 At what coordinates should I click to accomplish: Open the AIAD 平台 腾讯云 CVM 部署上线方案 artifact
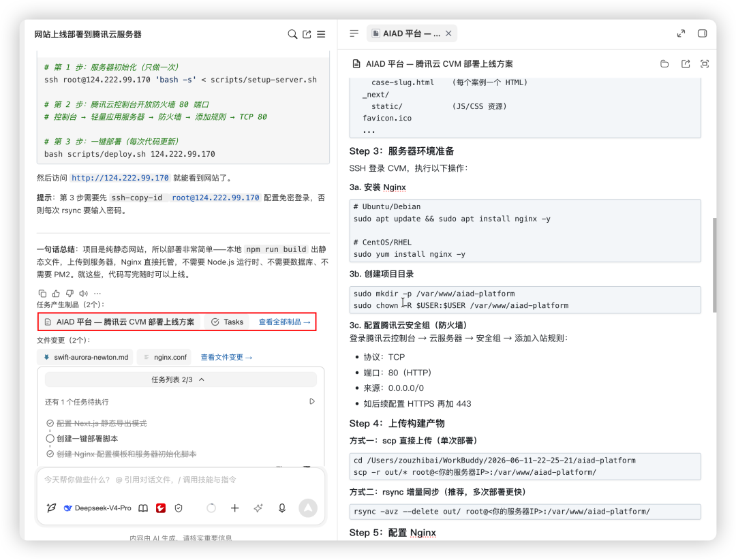[119, 322]
